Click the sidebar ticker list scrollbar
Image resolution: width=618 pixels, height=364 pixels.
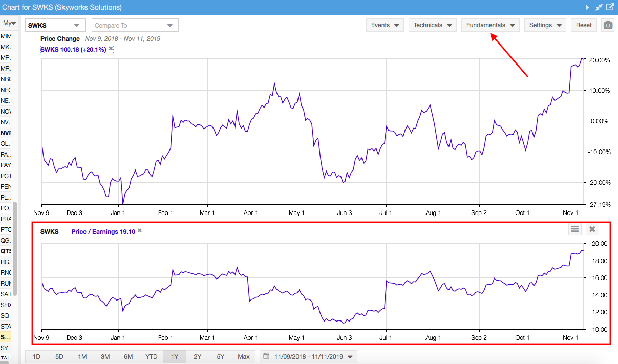(x=15, y=249)
